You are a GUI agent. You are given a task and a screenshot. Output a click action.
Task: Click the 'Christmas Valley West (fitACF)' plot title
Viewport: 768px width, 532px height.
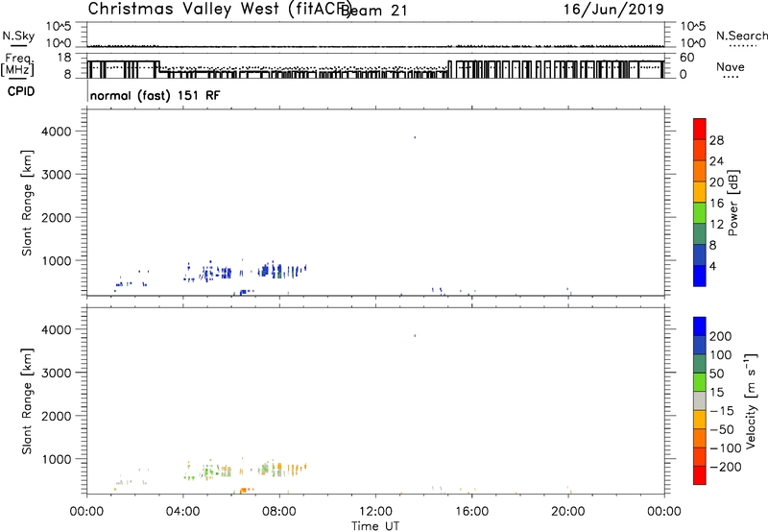tap(219, 9)
